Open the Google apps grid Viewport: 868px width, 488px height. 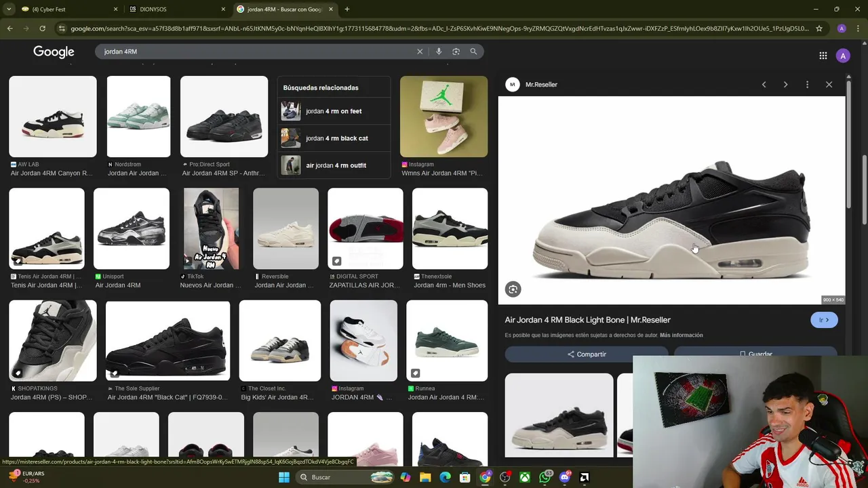click(x=823, y=56)
